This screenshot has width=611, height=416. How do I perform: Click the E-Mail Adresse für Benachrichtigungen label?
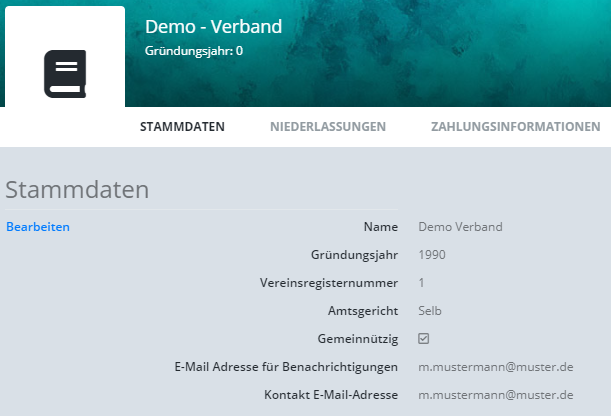(x=286, y=367)
